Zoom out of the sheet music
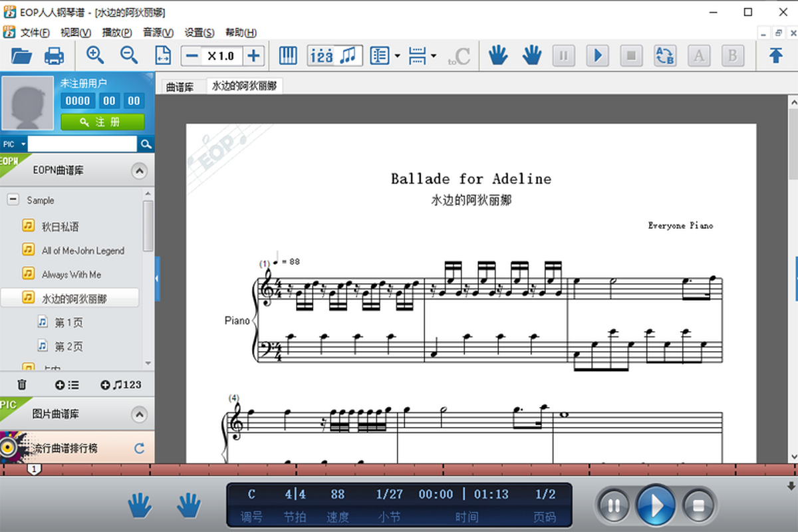The height and width of the screenshot is (532, 798). pos(129,55)
